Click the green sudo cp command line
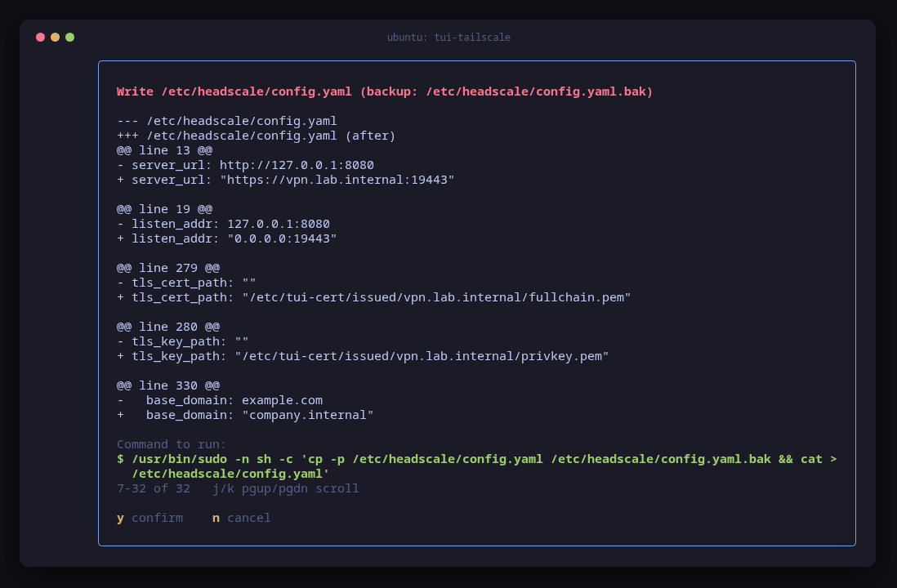 click(476, 459)
